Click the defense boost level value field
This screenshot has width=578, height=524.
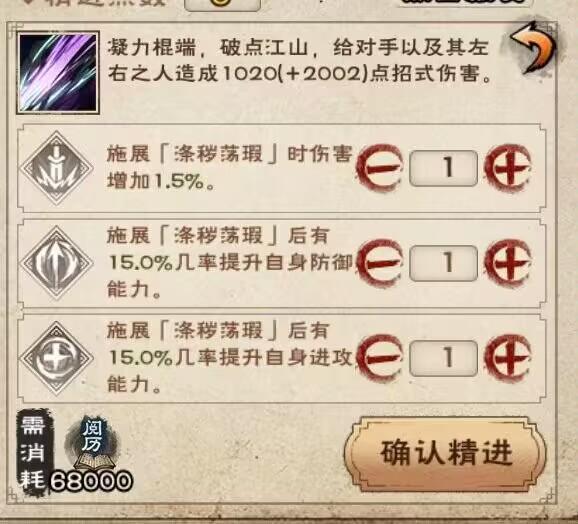click(443, 263)
